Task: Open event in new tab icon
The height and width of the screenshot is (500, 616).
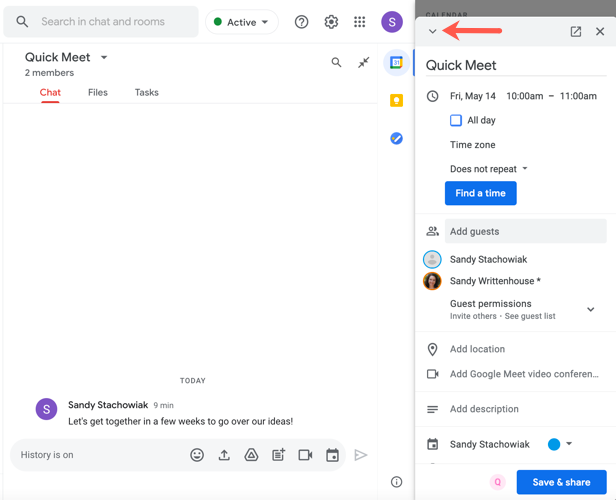Action: coord(576,31)
